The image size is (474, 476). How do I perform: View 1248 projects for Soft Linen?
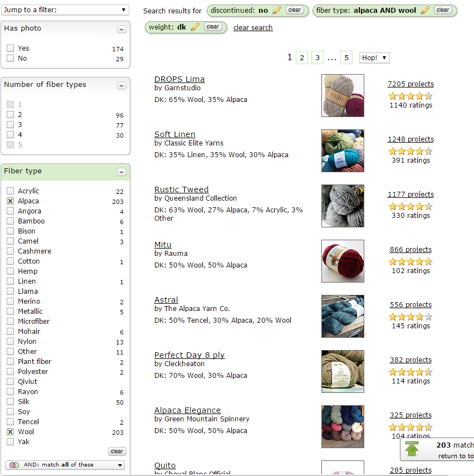[411, 139]
